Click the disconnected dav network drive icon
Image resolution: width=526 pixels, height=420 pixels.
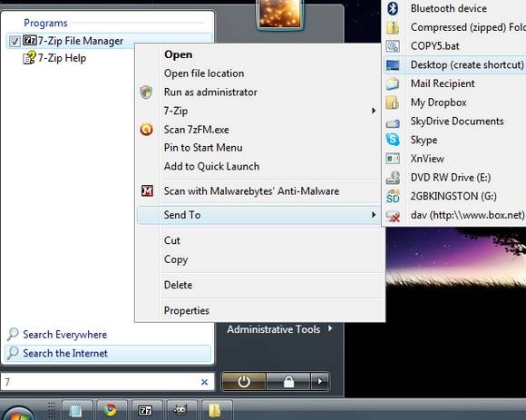click(x=393, y=216)
